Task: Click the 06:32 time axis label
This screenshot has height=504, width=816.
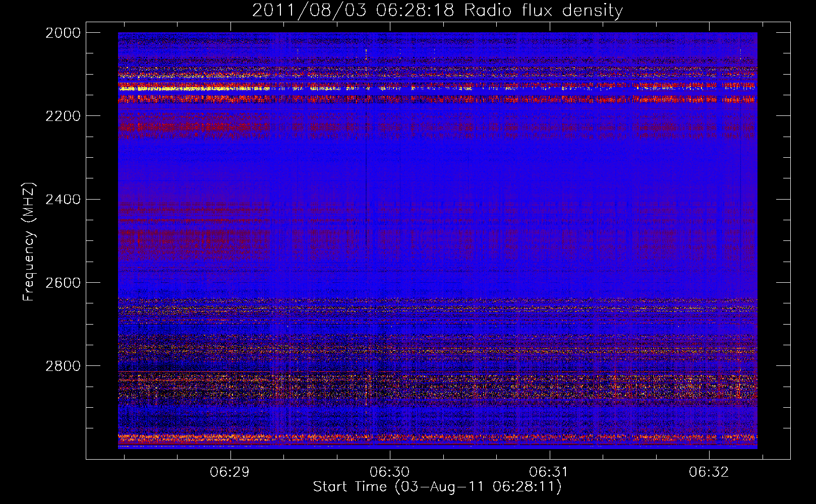Action: 709,472
